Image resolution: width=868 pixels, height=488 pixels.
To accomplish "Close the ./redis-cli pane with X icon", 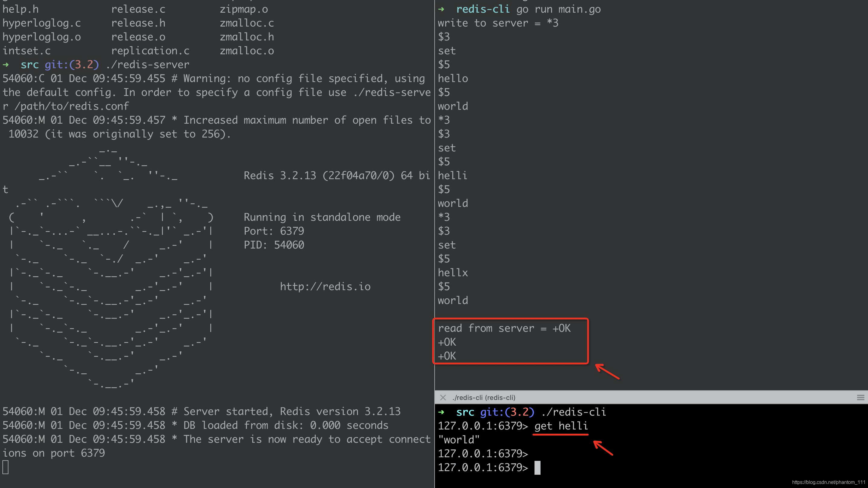I will [443, 398].
